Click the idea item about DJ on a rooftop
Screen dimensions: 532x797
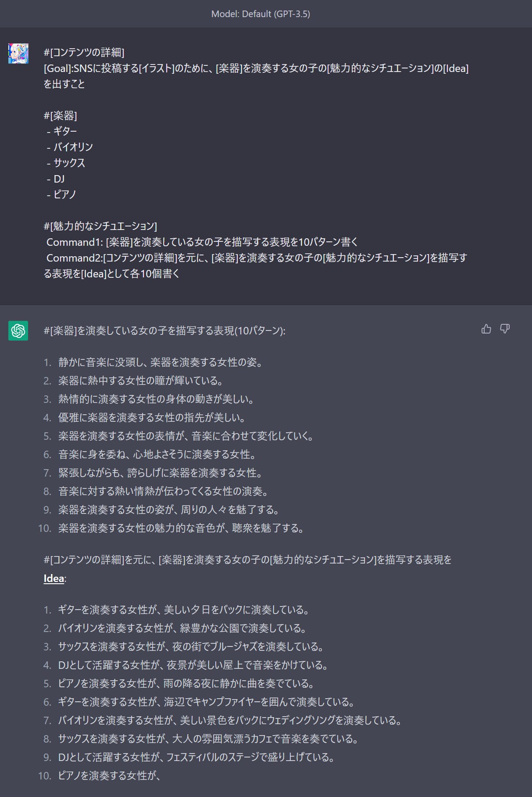[x=193, y=665]
